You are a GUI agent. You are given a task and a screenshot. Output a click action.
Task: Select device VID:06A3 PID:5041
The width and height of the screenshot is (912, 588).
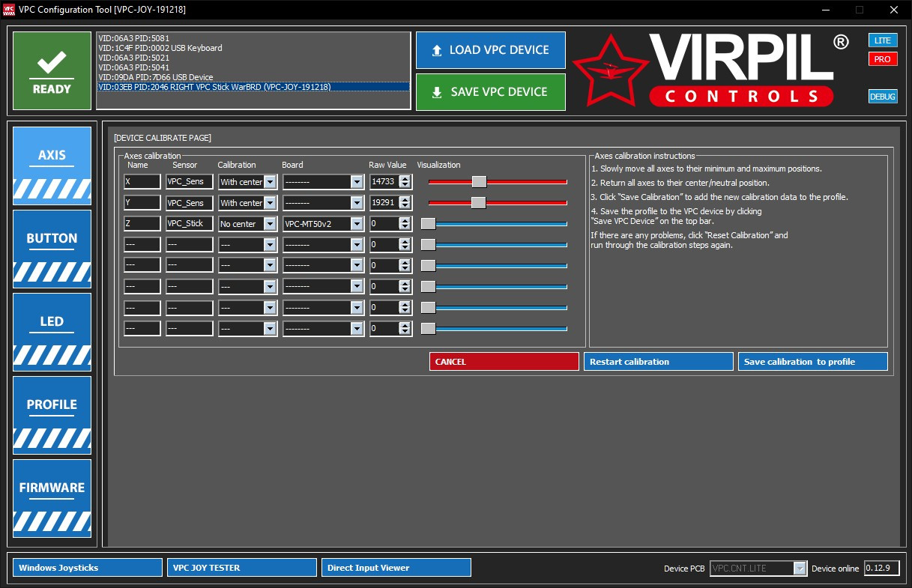pyautogui.click(x=254, y=67)
